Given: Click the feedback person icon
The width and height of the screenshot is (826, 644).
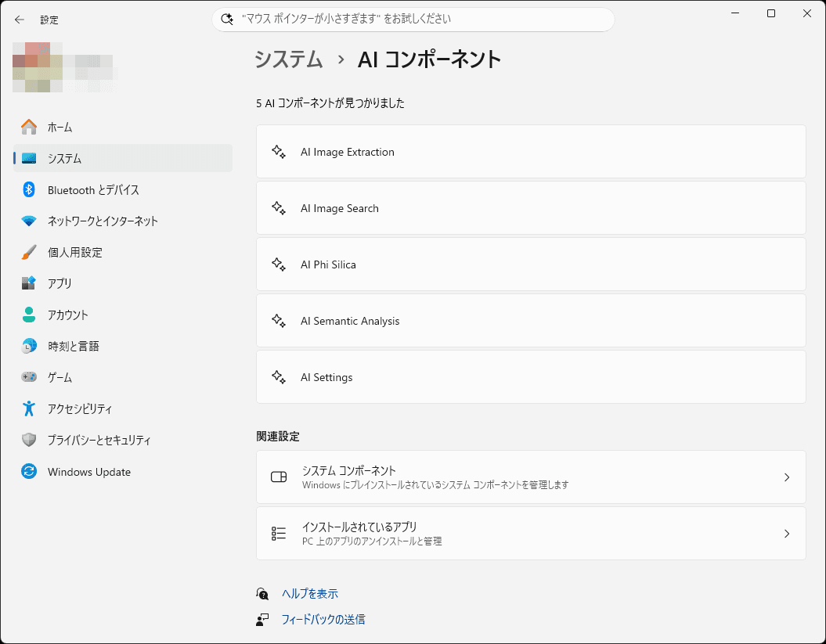Looking at the screenshot, I should (262, 620).
